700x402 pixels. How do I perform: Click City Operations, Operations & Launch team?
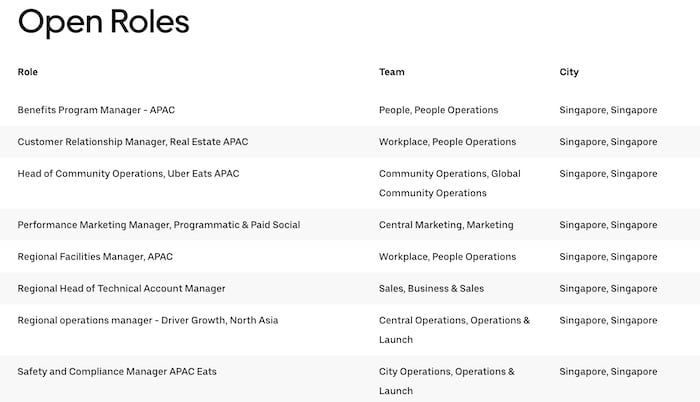446,381
